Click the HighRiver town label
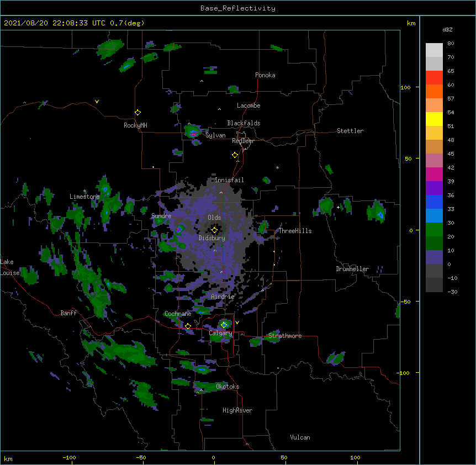The image size is (476, 465). click(x=237, y=410)
